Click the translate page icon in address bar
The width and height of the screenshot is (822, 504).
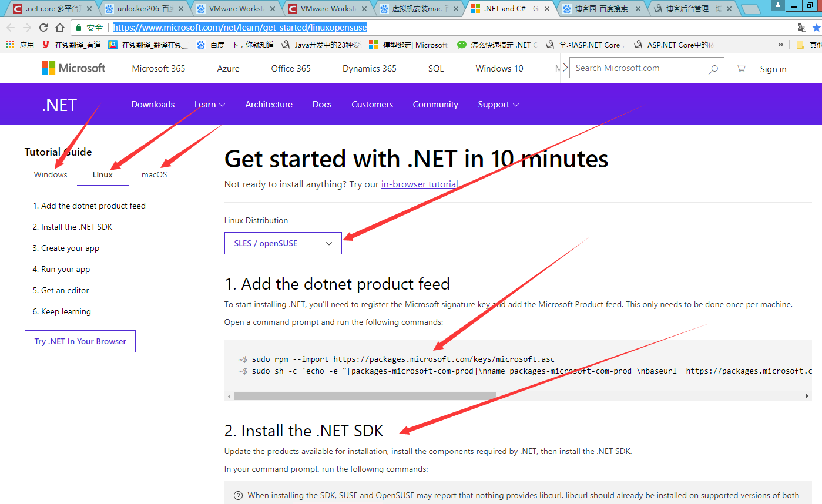pos(801,28)
